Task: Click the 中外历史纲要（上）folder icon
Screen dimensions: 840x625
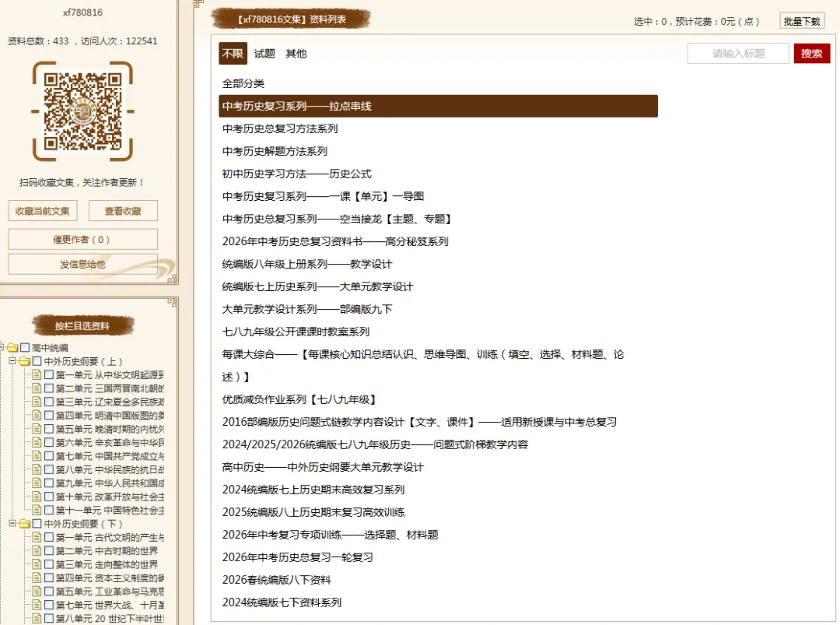Action: [25, 361]
